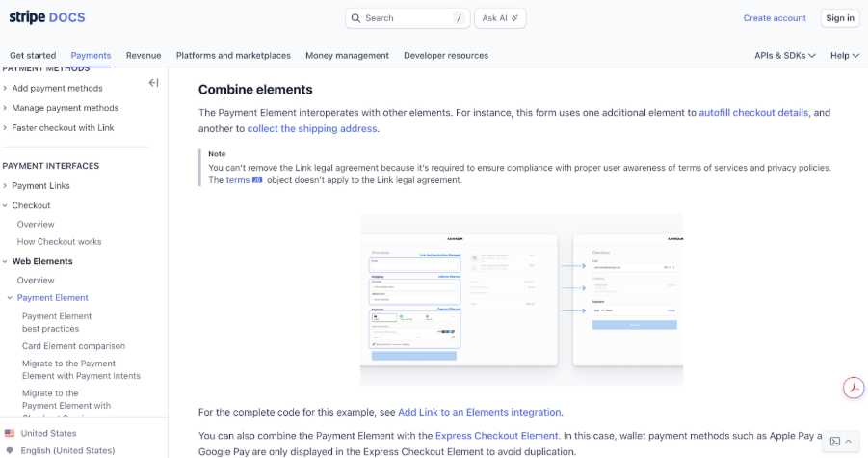Follow the autofill checkout details link
This screenshot has height=458, width=868.
753,113
